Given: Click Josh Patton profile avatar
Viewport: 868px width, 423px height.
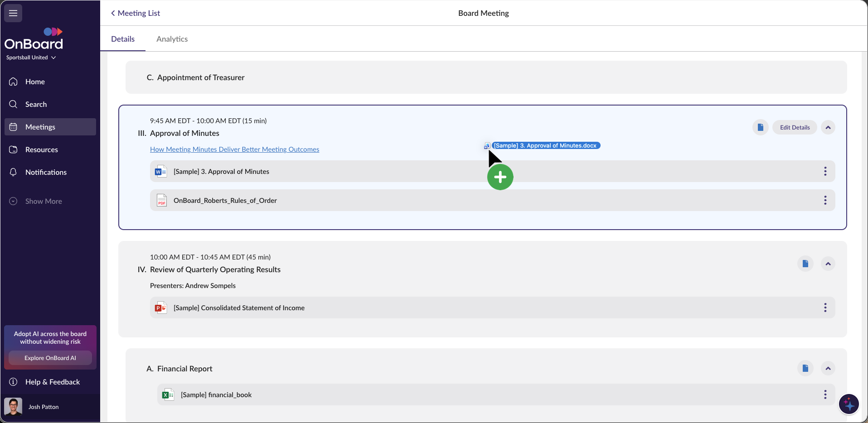Looking at the screenshot, I should pos(13,407).
